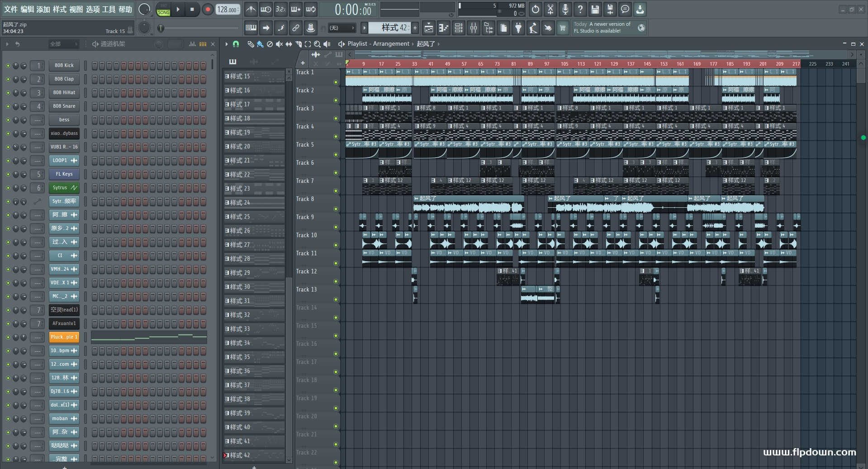
Task: Click the 空灵lead(1) channel button
Action: pos(64,310)
